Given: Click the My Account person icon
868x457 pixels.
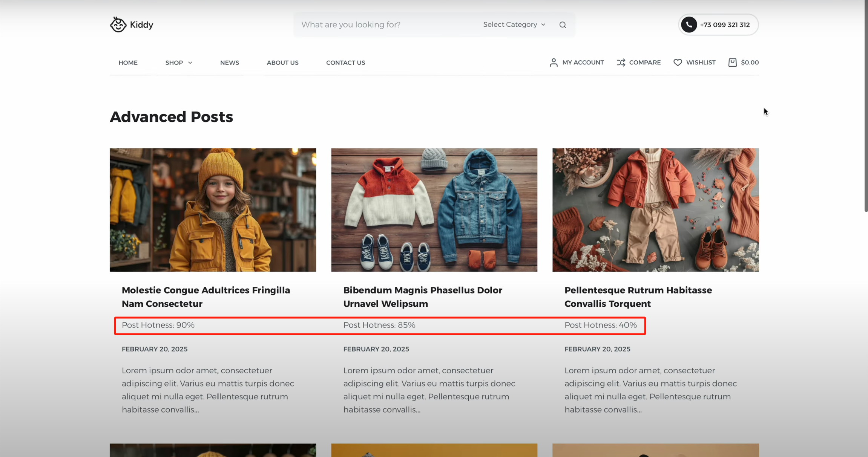Looking at the screenshot, I should (553, 63).
